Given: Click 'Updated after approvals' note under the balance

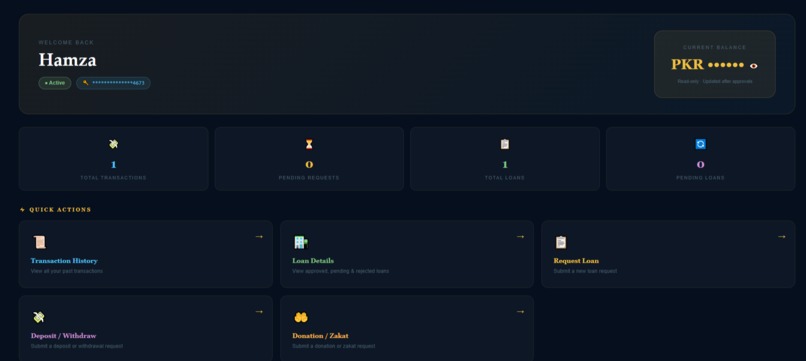Looking at the screenshot, I should 727,82.
